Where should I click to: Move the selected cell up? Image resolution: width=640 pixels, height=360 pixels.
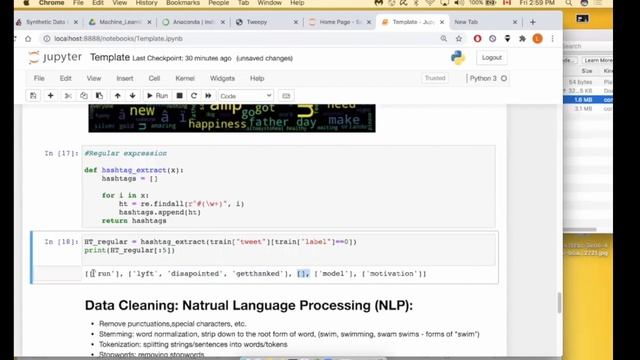click(x=118, y=96)
